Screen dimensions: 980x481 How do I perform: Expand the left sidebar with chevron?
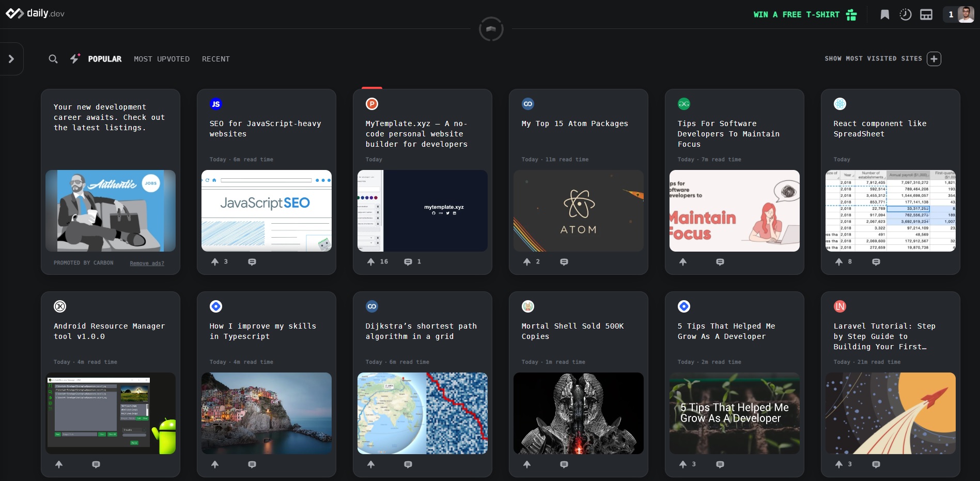coord(11,59)
